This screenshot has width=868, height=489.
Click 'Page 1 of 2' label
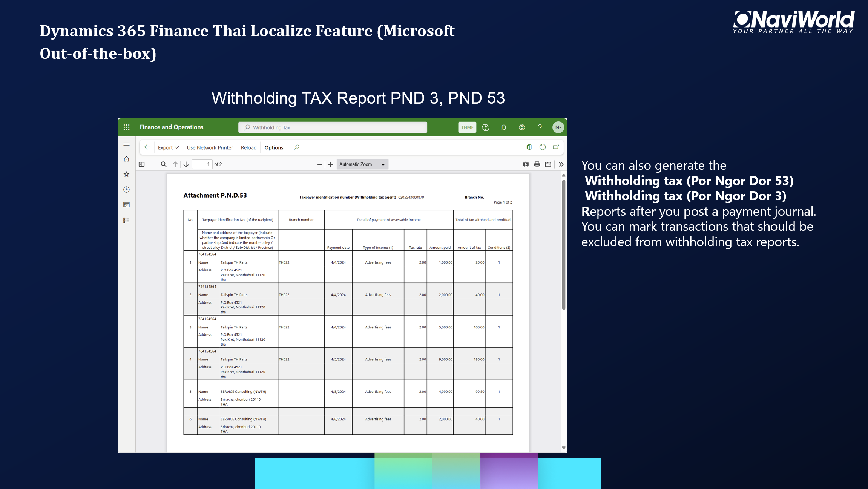[503, 202]
